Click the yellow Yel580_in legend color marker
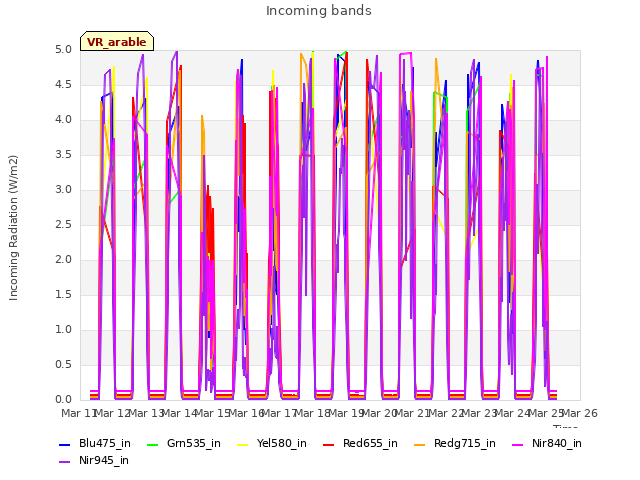 point(242,444)
